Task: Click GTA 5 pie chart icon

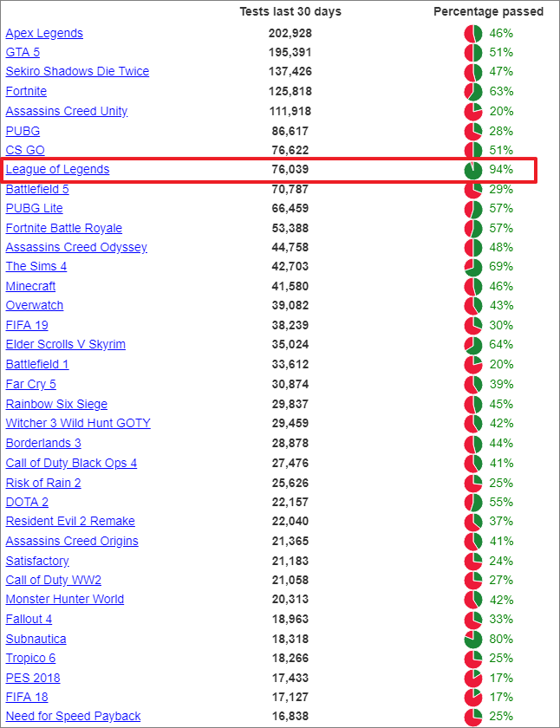Action: pos(473,53)
